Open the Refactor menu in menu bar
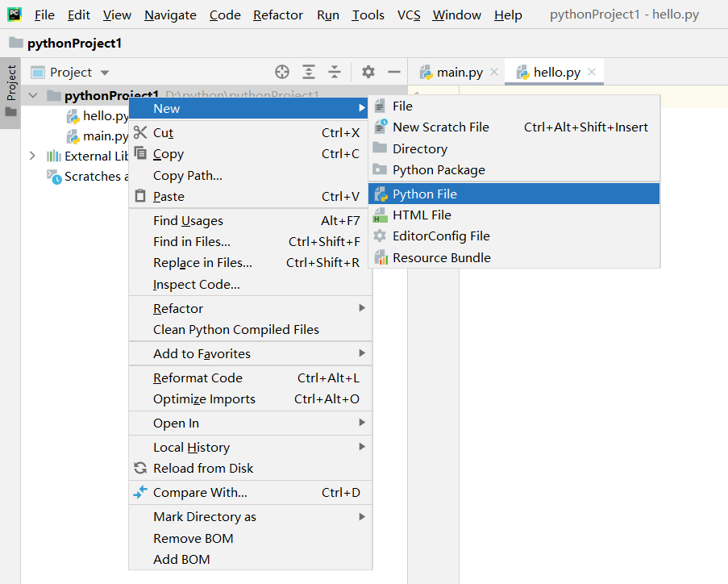The image size is (728, 584). point(278,15)
